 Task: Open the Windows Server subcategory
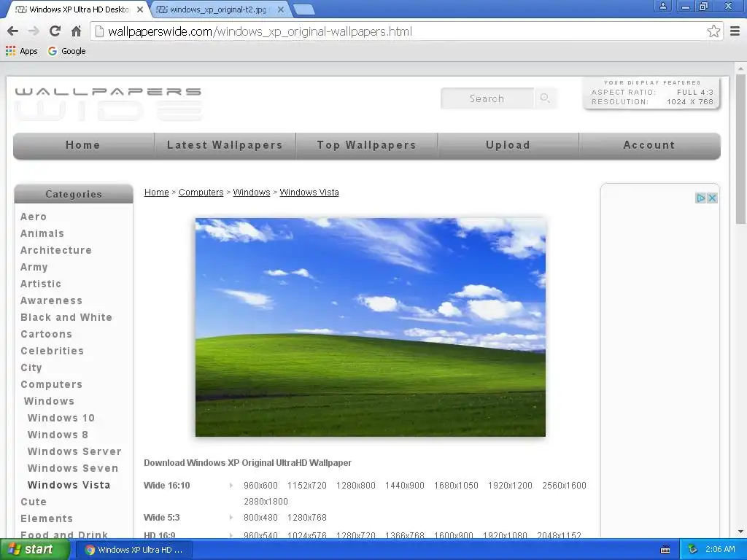point(74,451)
